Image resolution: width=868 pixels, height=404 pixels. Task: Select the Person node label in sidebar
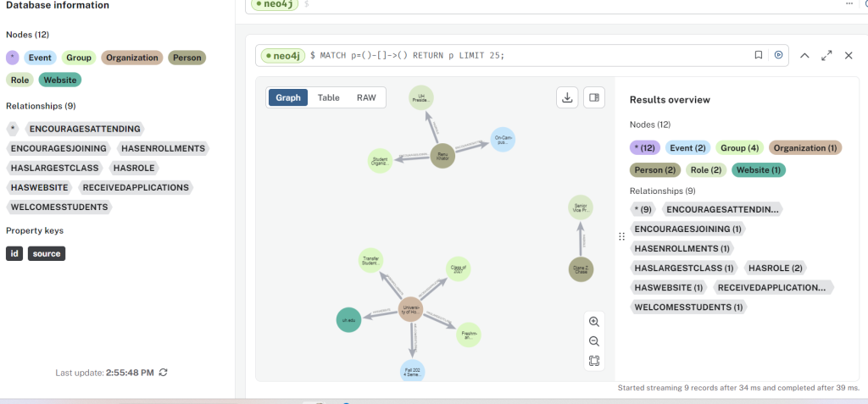click(x=187, y=58)
